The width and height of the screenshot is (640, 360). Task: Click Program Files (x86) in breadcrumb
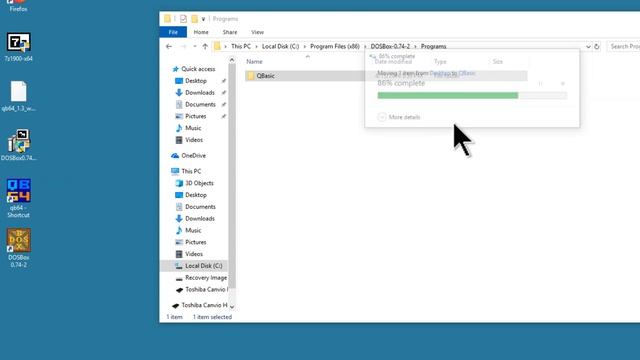tap(335, 47)
